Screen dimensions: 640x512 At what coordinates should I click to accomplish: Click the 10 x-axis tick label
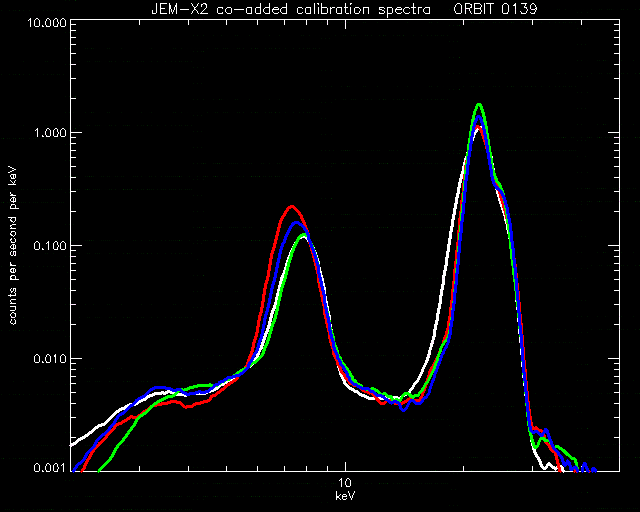[x=345, y=483]
